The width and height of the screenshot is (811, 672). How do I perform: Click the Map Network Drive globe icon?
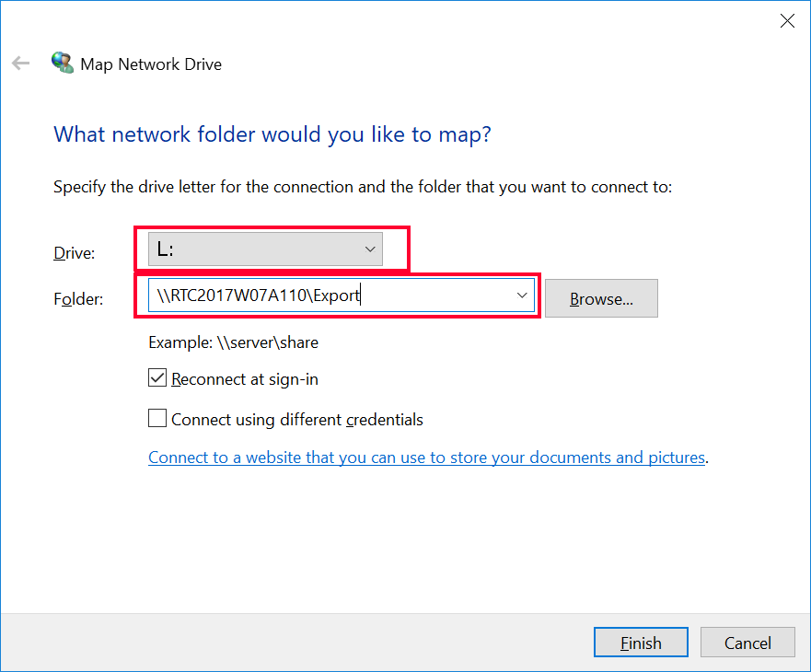pos(63,63)
